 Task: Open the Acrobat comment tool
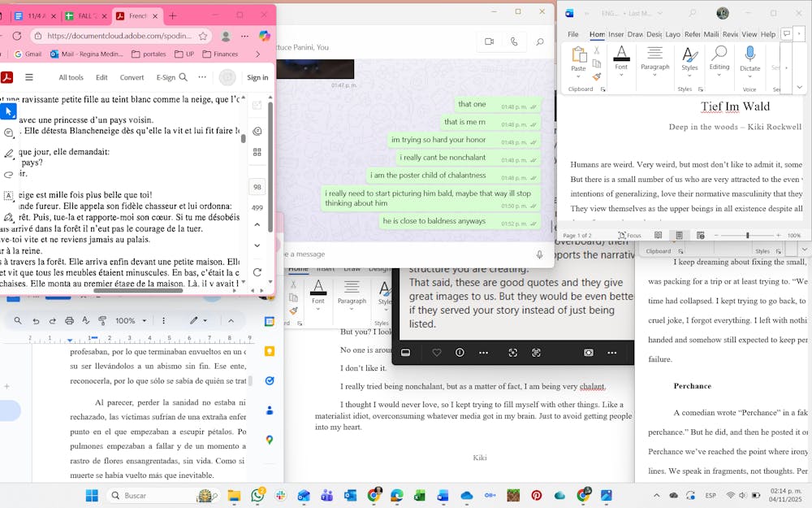pyautogui.click(x=9, y=132)
